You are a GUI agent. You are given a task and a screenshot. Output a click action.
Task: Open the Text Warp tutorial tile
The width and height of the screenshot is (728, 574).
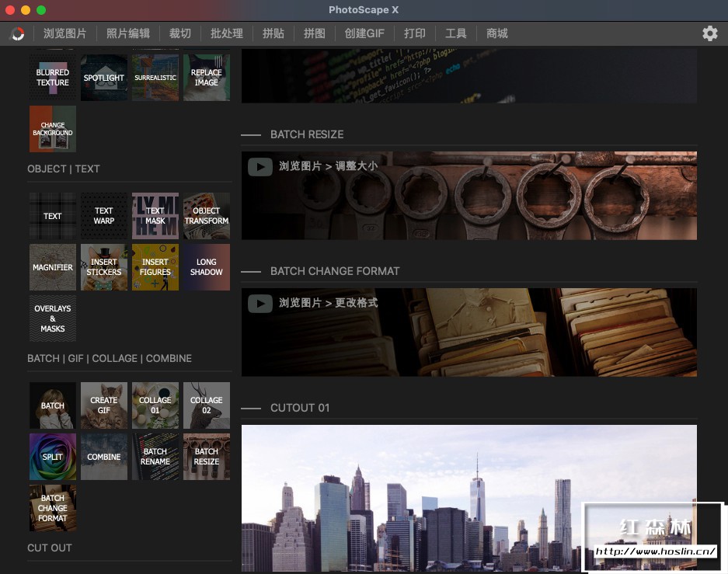104,216
